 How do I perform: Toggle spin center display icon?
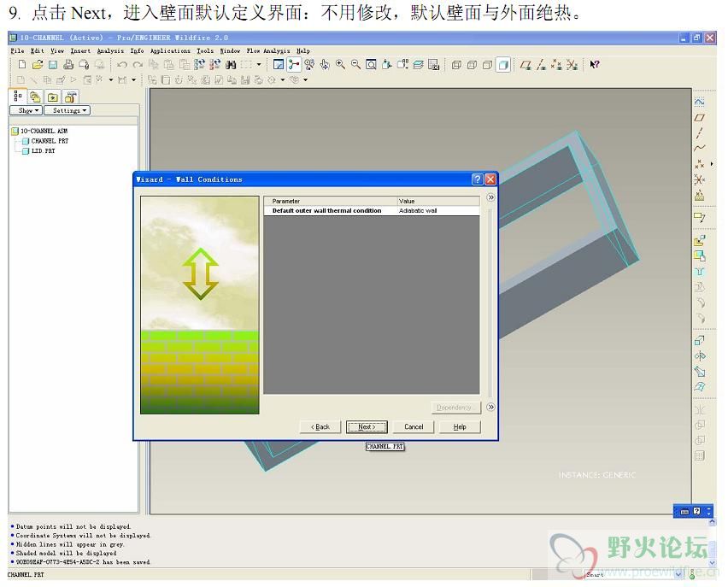[x=294, y=65]
